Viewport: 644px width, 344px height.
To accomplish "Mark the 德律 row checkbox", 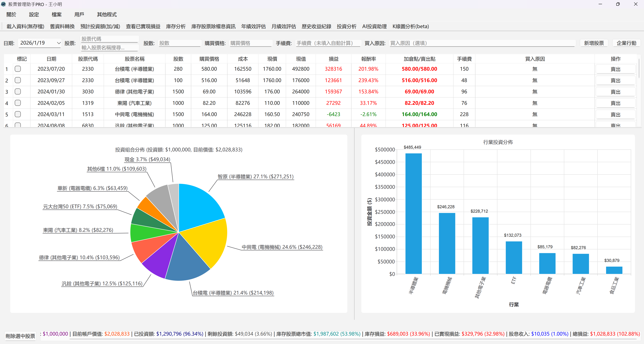I will pos(18,92).
